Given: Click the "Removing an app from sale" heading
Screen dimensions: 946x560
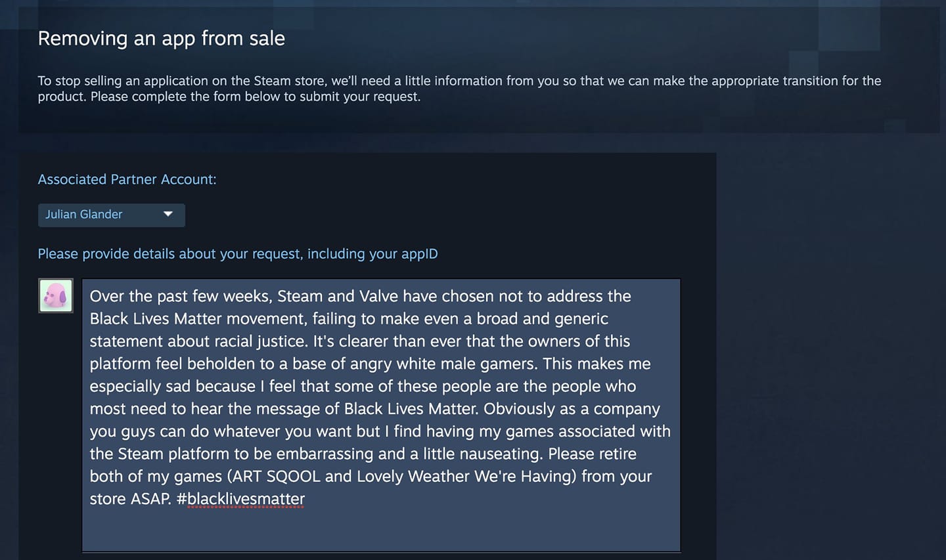Looking at the screenshot, I should [161, 39].
